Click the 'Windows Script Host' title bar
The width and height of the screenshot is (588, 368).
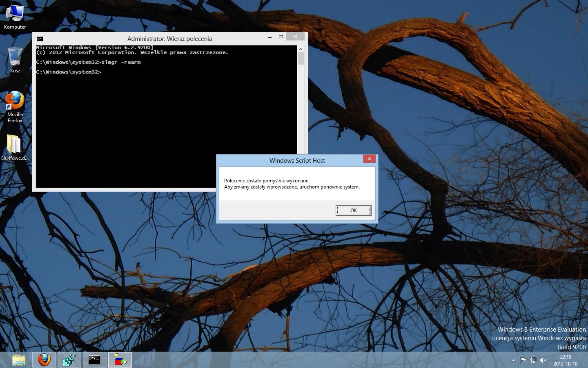point(297,161)
